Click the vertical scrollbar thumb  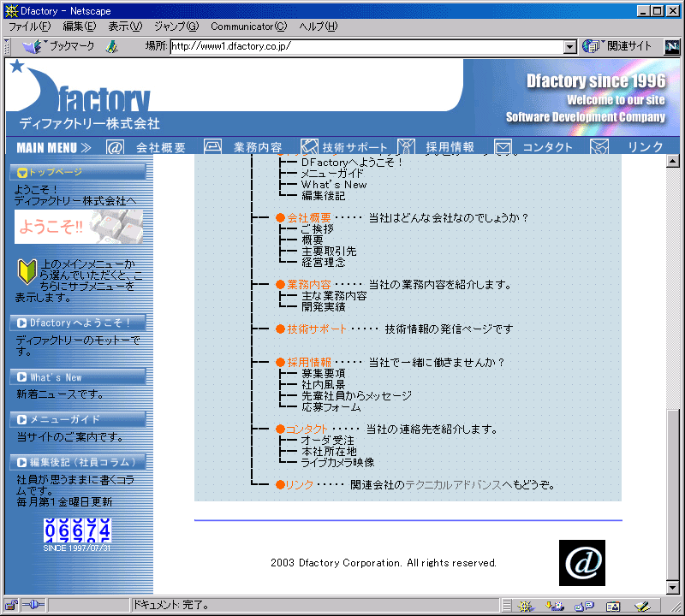[x=673, y=495]
